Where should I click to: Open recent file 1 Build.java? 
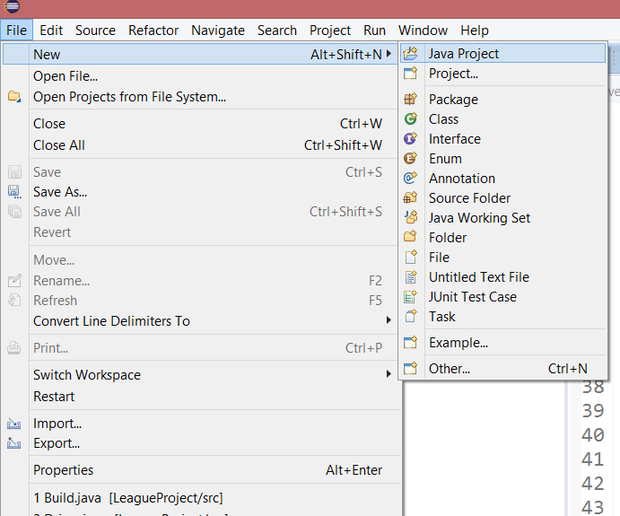128,497
